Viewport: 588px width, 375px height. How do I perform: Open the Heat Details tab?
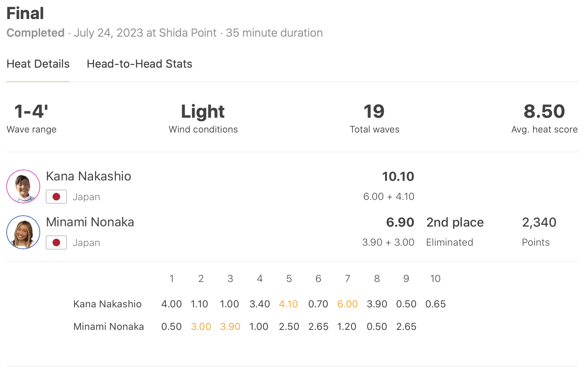click(x=38, y=64)
